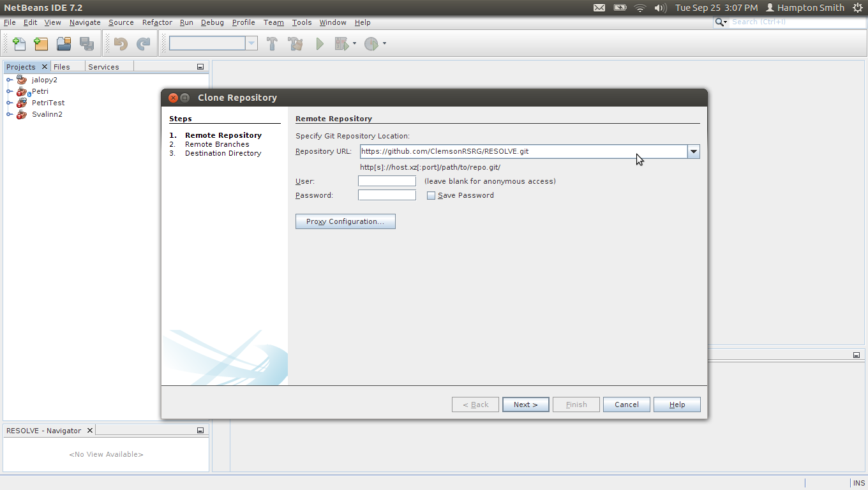This screenshot has height=490, width=868.
Task: Click the Help button in dialog
Action: [x=677, y=405]
